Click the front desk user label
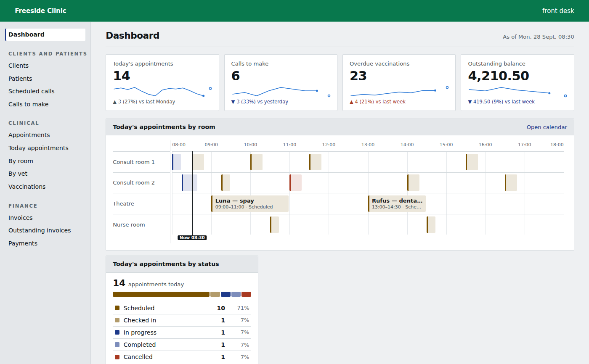 (x=558, y=11)
